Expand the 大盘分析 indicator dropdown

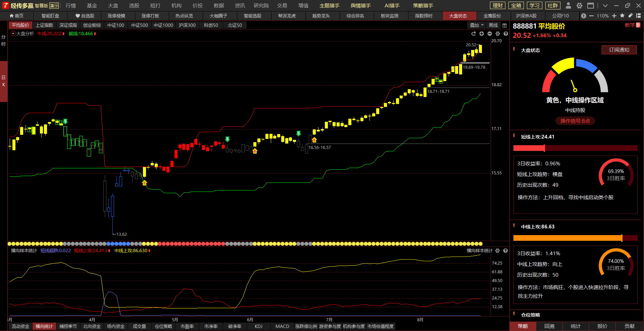13,34
